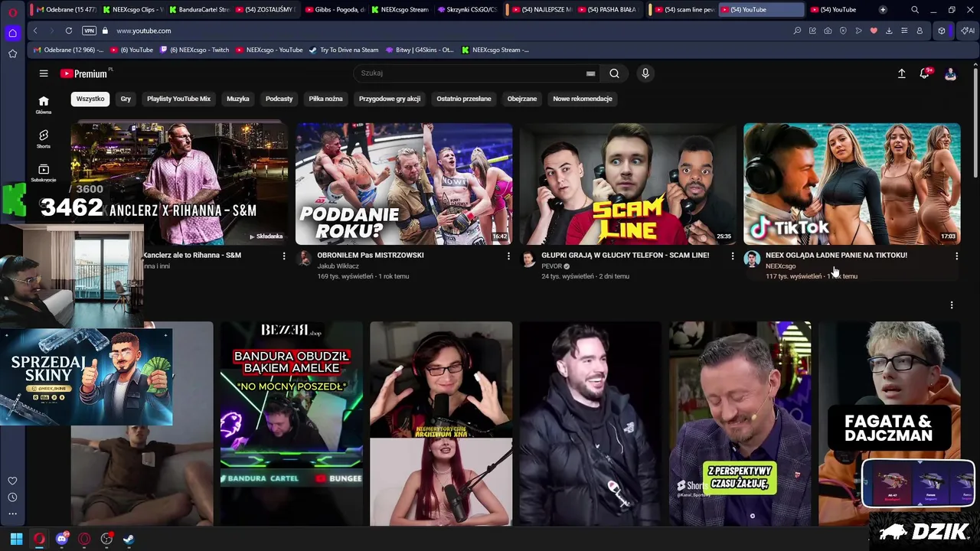Viewport: 980px width, 551px height.
Task: Open the create upload icon
Action: coord(901,73)
